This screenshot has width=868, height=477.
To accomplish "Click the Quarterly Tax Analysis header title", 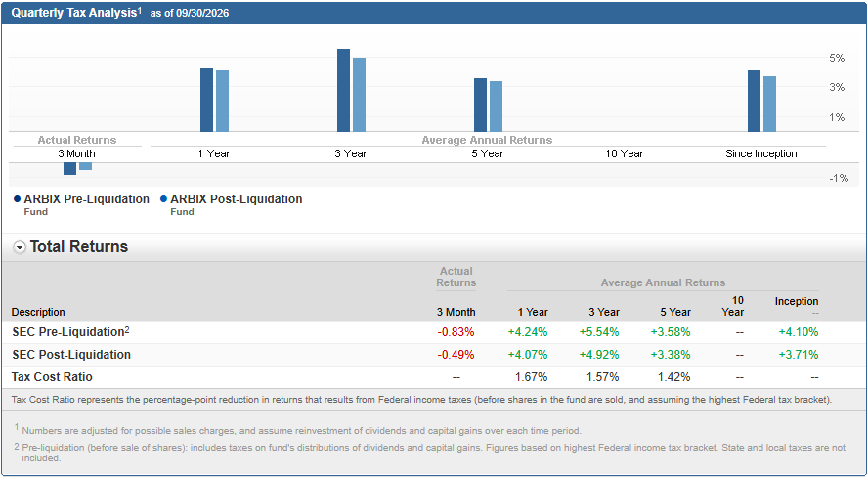I will (73, 13).
